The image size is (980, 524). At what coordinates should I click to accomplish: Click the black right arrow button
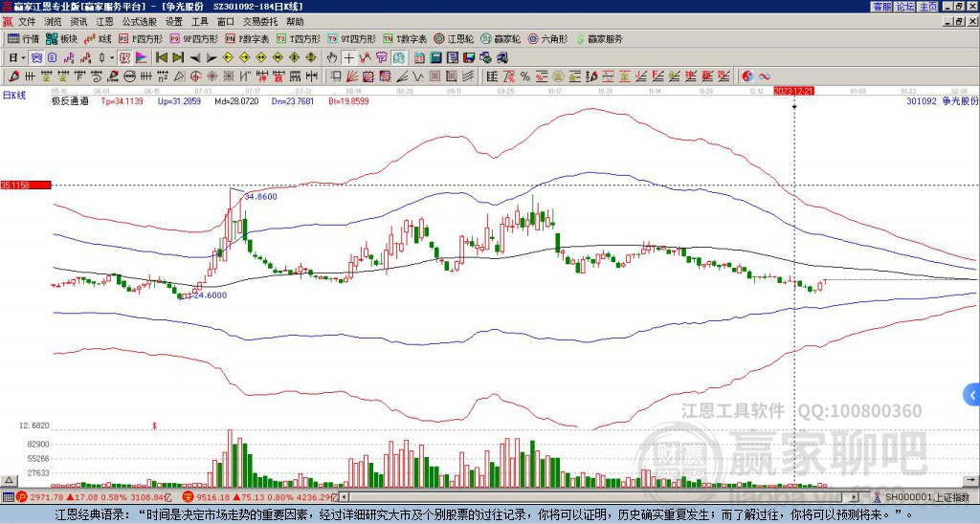click(x=212, y=57)
